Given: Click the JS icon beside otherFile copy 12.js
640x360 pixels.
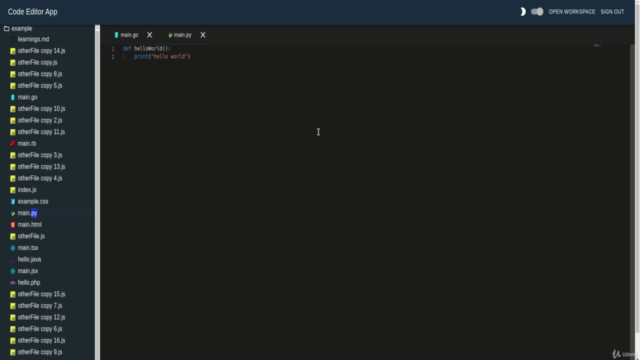Looking at the screenshot, I should (13, 318).
